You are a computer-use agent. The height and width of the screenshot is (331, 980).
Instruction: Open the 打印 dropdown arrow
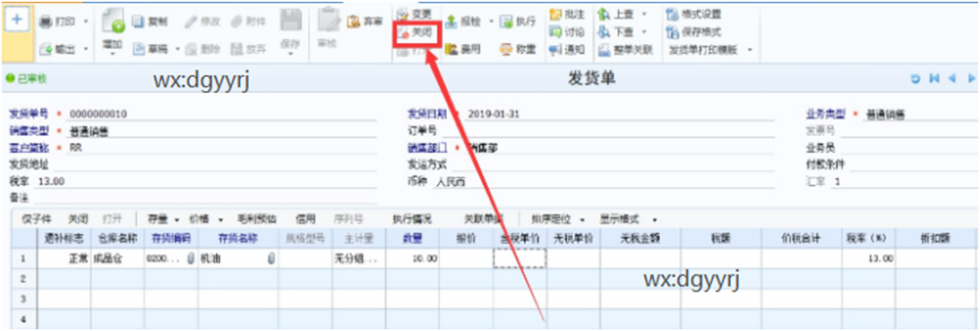tap(86, 21)
